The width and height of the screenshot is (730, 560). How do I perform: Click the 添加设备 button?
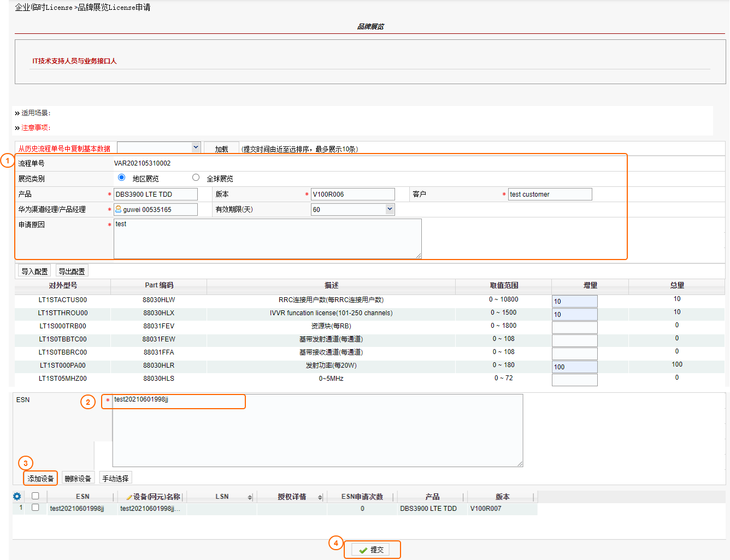tap(40, 478)
